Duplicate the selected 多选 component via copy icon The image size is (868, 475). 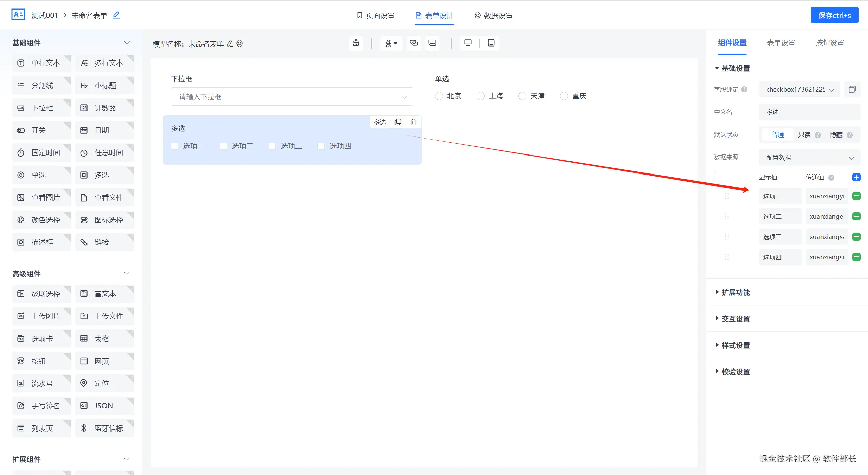click(398, 122)
